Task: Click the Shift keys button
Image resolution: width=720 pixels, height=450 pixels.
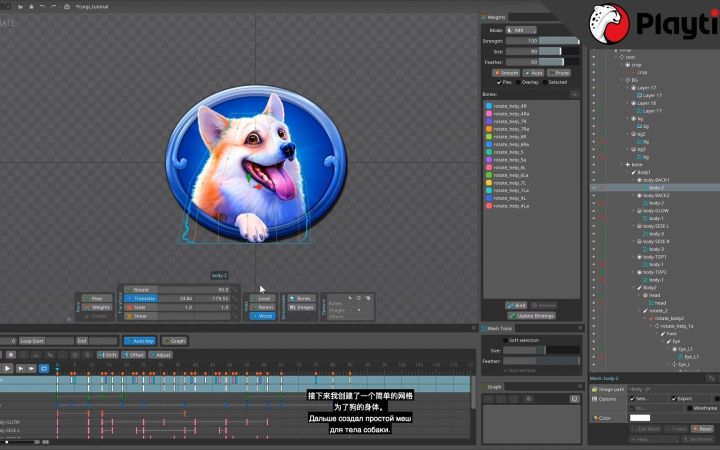Action: pos(107,355)
